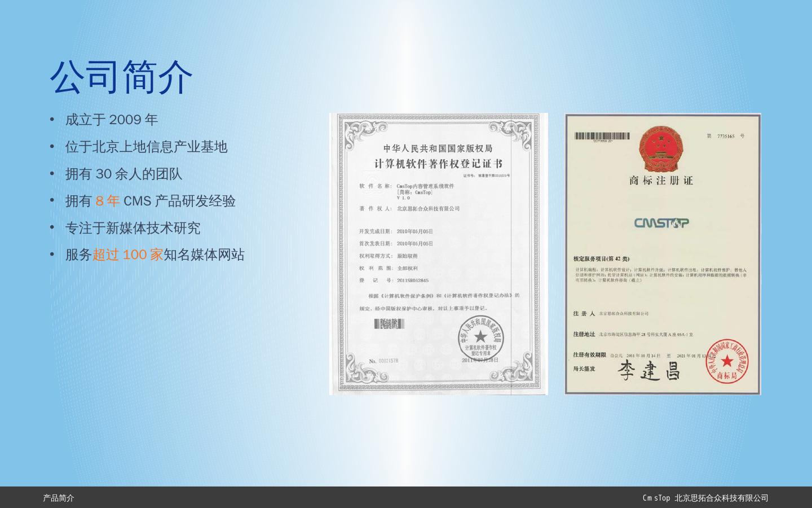Click the red 商标局 seal
This screenshot has height=508, width=812.
[727, 362]
